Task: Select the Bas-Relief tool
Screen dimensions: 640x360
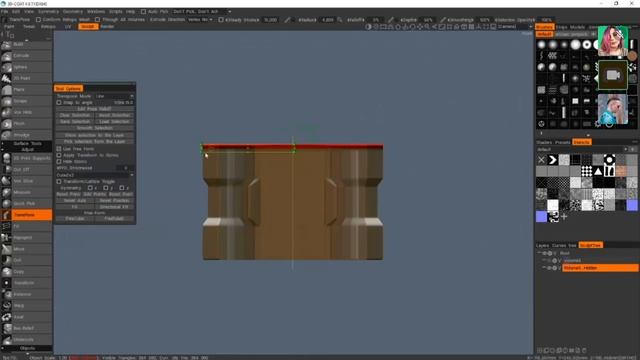Action: [26, 328]
